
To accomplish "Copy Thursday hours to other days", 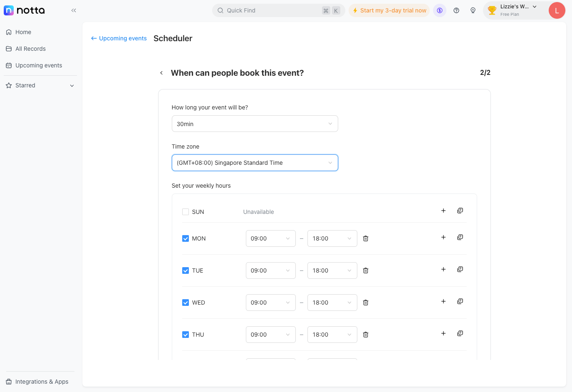I will pos(460,333).
